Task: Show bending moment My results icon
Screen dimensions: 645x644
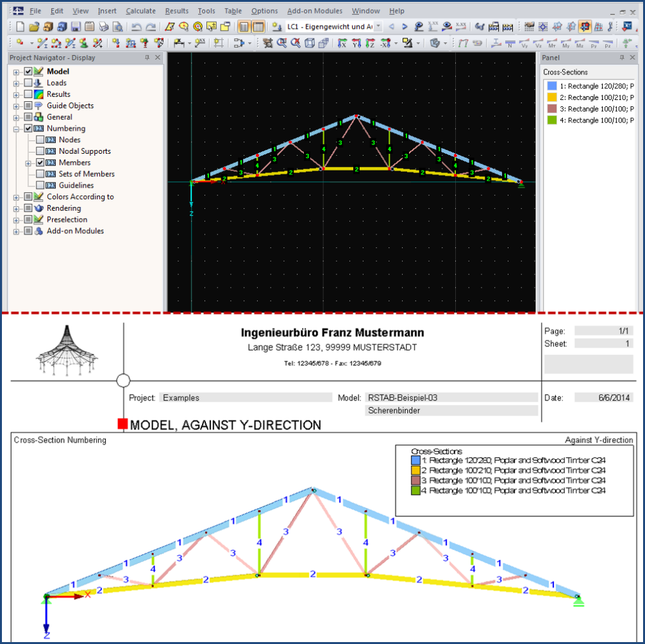Action: (566, 43)
